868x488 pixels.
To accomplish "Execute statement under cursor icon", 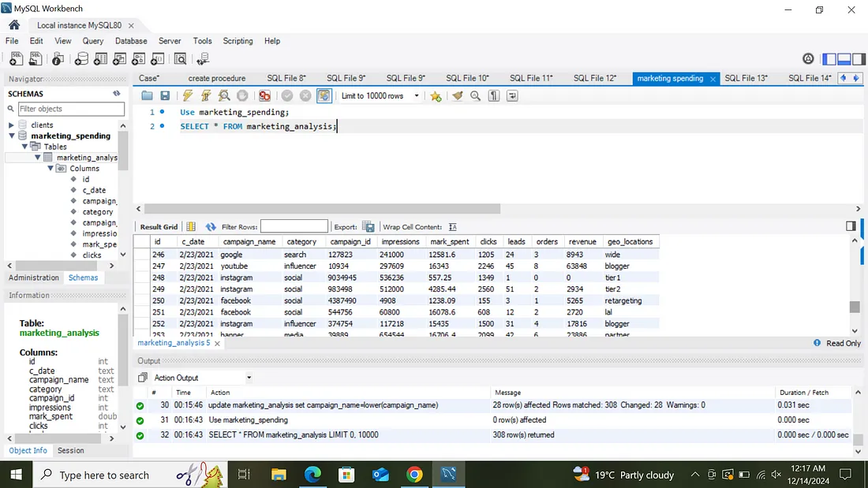I will [206, 95].
